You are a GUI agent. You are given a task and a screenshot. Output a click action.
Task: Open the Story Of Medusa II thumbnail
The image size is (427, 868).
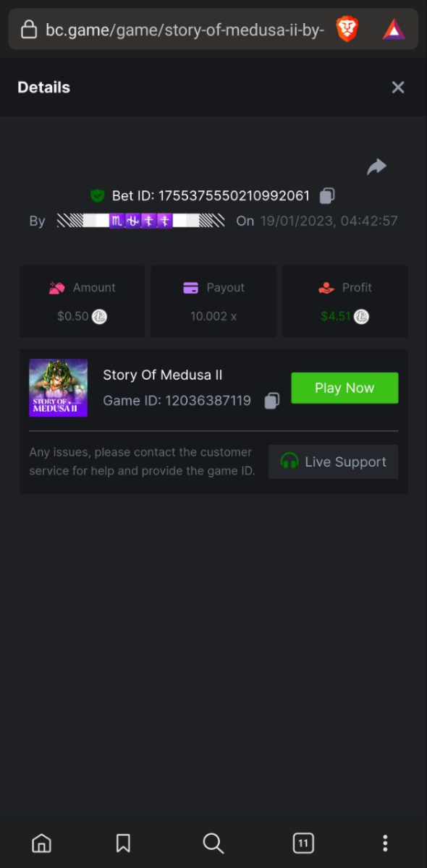click(x=58, y=388)
